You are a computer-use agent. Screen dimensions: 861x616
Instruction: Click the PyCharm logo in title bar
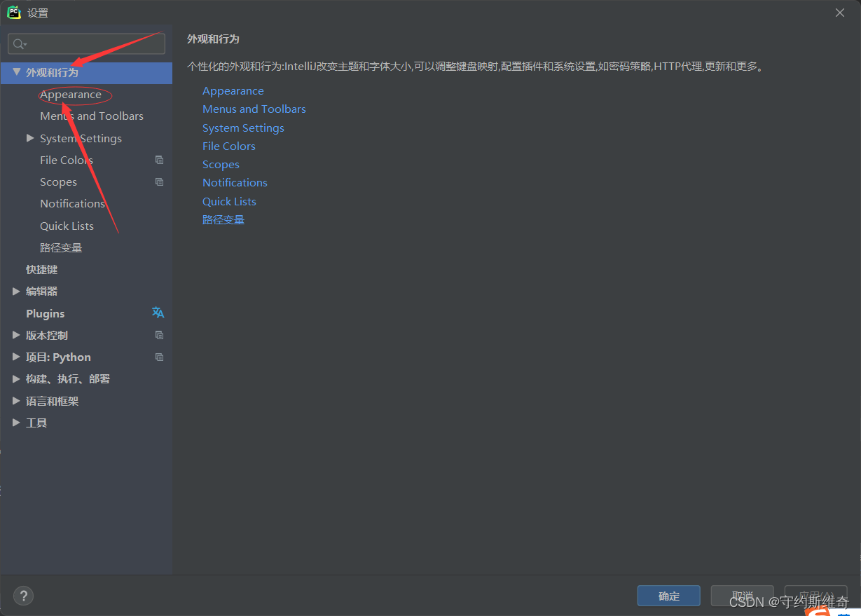(x=14, y=12)
